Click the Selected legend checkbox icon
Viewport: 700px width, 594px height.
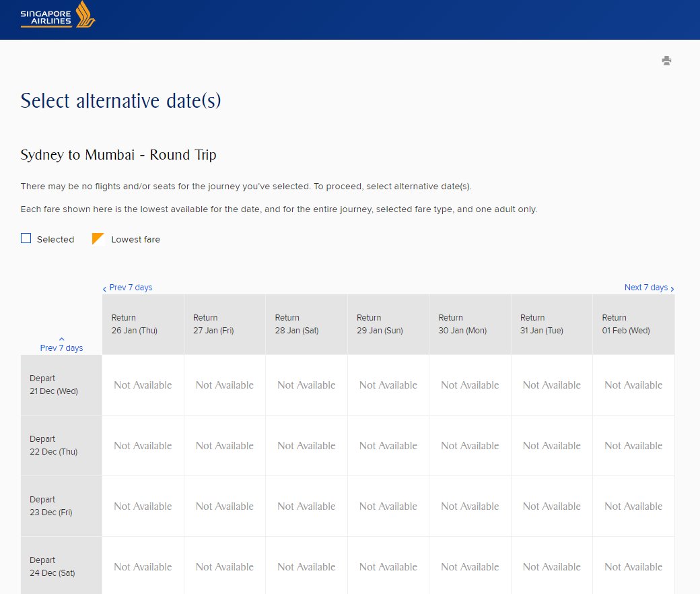pos(26,238)
